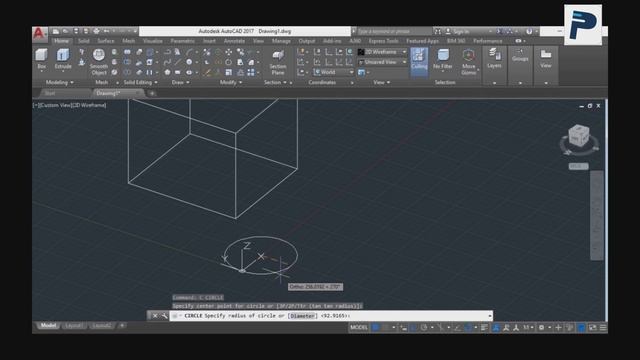This screenshot has width=640, height=360.
Task: Click the Undo arrow in Quick Access toolbar
Action: tap(107, 31)
